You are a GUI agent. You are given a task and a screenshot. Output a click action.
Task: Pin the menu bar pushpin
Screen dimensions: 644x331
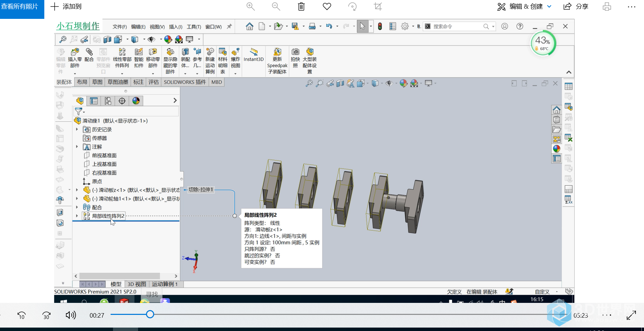(229, 26)
